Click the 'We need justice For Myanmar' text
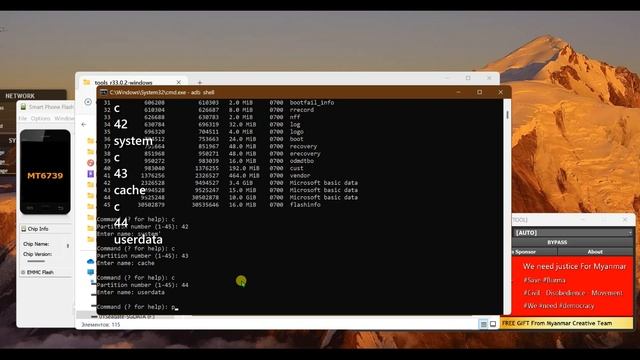The width and height of the screenshot is (640, 360). click(x=574, y=267)
